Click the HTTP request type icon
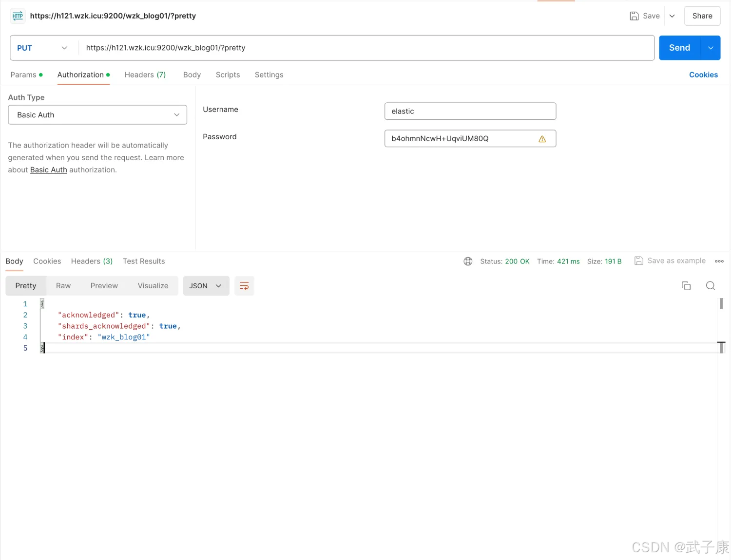Viewport: 731px width, 560px height. 18,16
